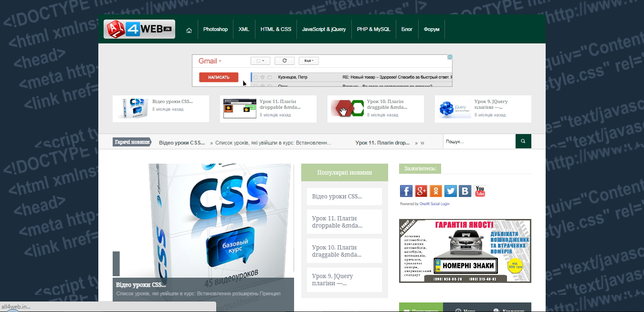
Task: Open top-row link 'Урок 11. Плагін droppable'
Action: (x=280, y=104)
